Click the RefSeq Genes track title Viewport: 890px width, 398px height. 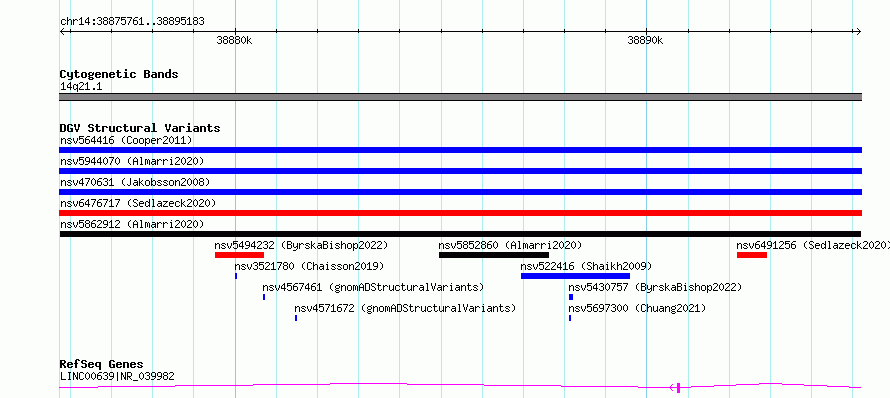point(102,364)
